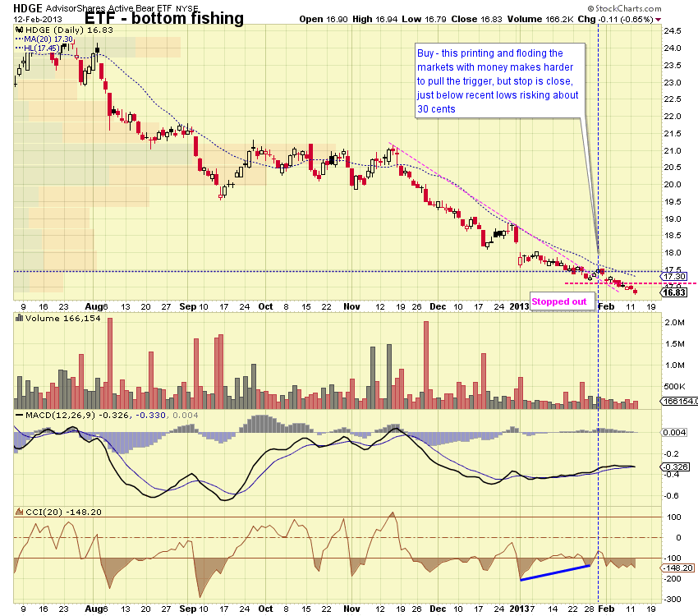Click the "Stopped out" annotation label

tap(559, 301)
